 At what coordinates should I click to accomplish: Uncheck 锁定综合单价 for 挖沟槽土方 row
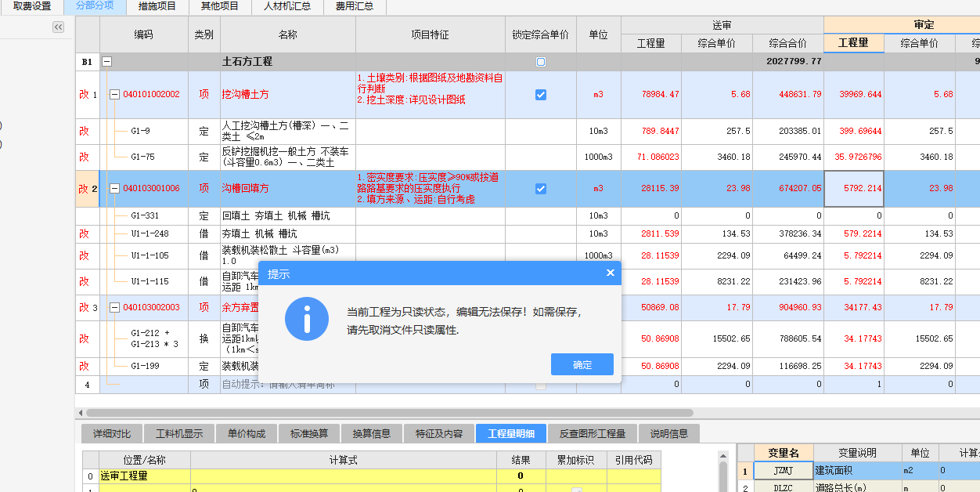541,95
